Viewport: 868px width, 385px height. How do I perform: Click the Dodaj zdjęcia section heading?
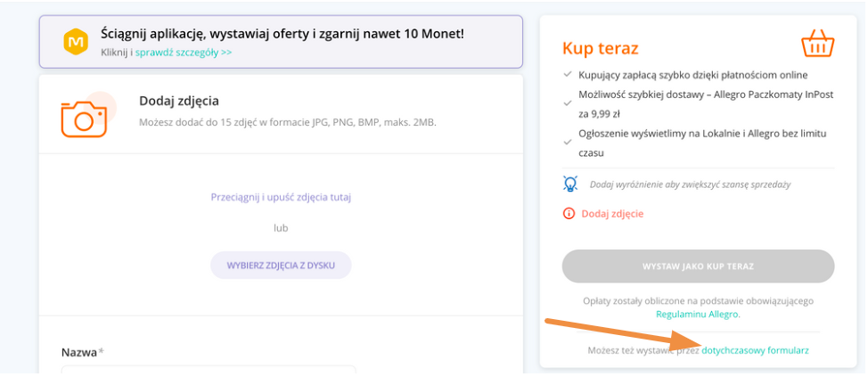coord(179,102)
